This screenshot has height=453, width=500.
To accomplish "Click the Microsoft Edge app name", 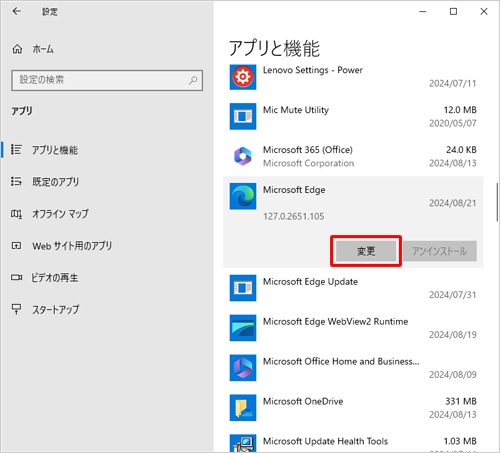I will 294,190.
